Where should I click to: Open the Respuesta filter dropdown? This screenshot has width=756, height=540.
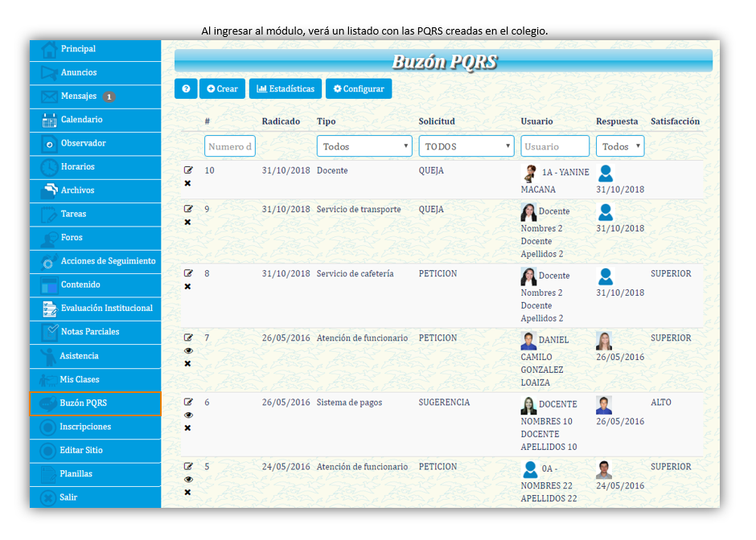(x=620, y=146)
